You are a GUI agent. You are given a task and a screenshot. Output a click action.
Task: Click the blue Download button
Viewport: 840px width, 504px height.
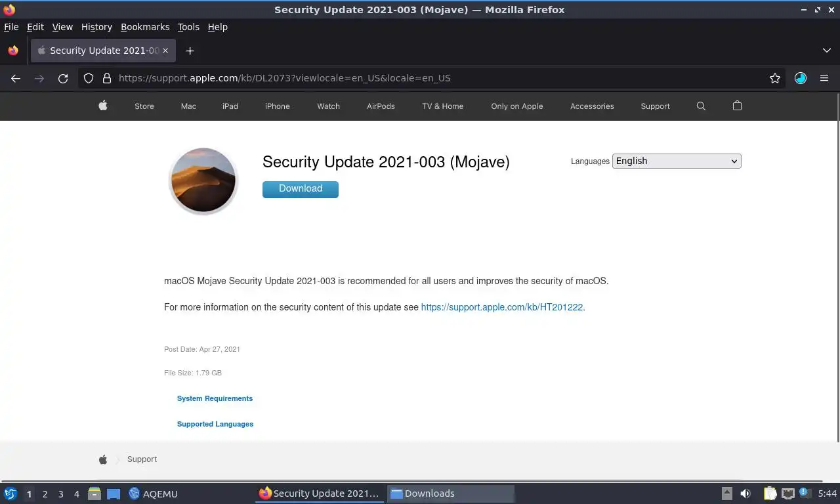tap(301, 189)
